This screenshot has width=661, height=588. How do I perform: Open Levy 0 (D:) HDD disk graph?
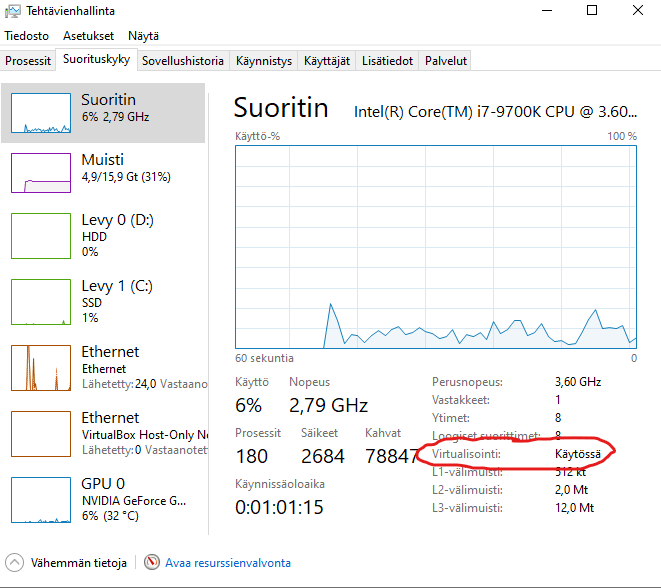pos(41,235)
